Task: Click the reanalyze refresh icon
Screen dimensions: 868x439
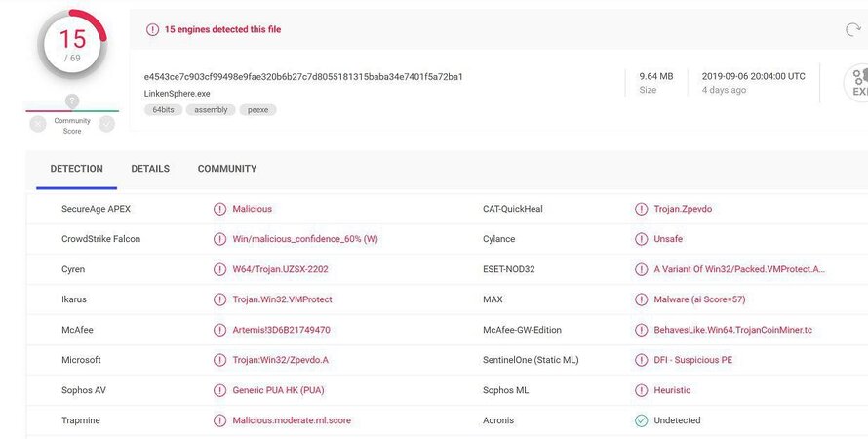Action: click(x=853, y=30)
